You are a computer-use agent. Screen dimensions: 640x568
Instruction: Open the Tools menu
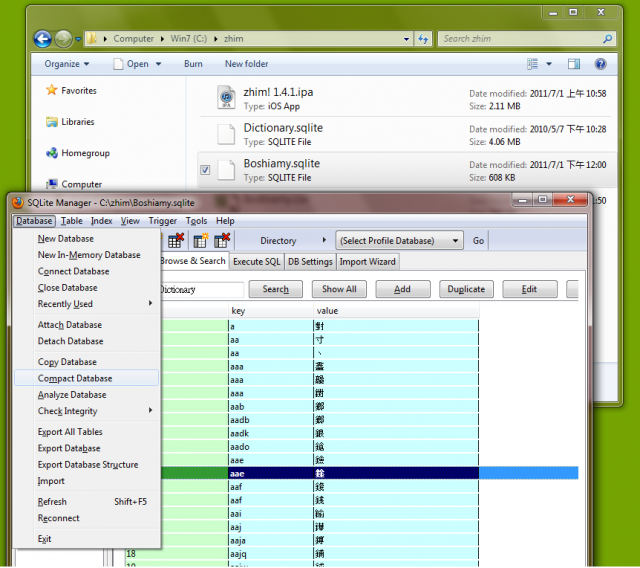[196, 221]
